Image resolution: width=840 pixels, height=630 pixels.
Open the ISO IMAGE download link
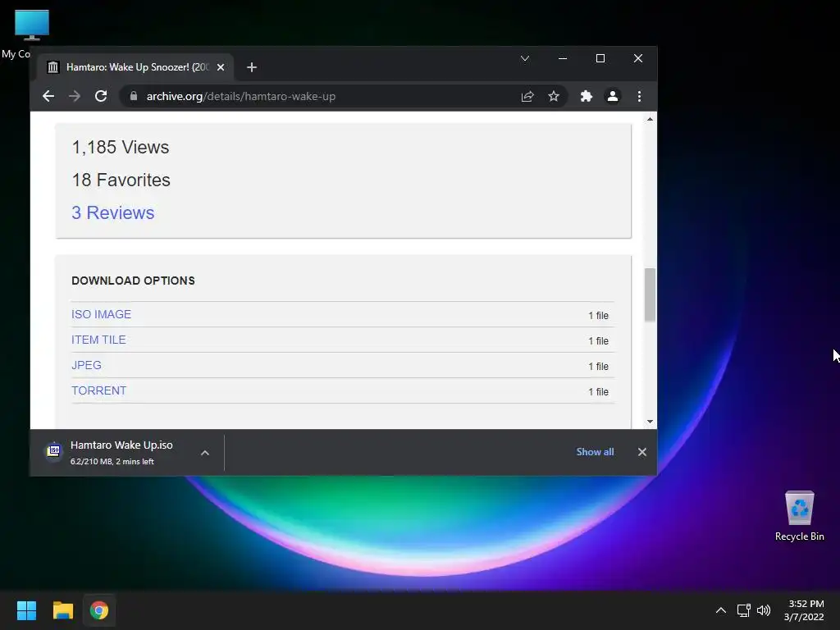[101, 314]
